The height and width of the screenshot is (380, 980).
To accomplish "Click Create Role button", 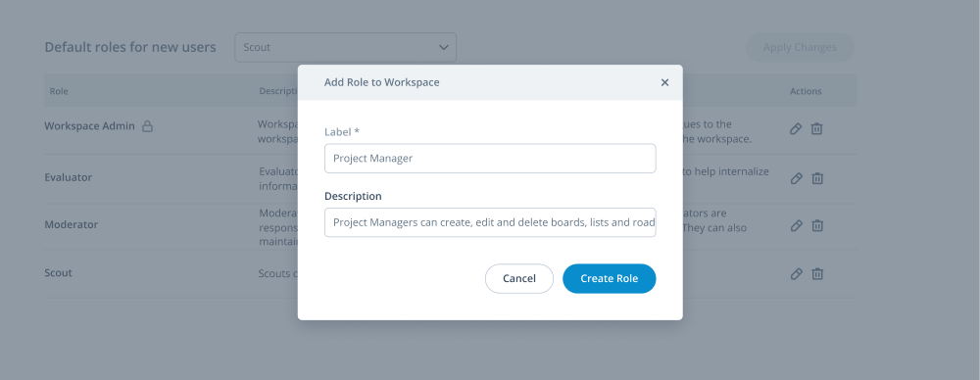I will (610, 279).
